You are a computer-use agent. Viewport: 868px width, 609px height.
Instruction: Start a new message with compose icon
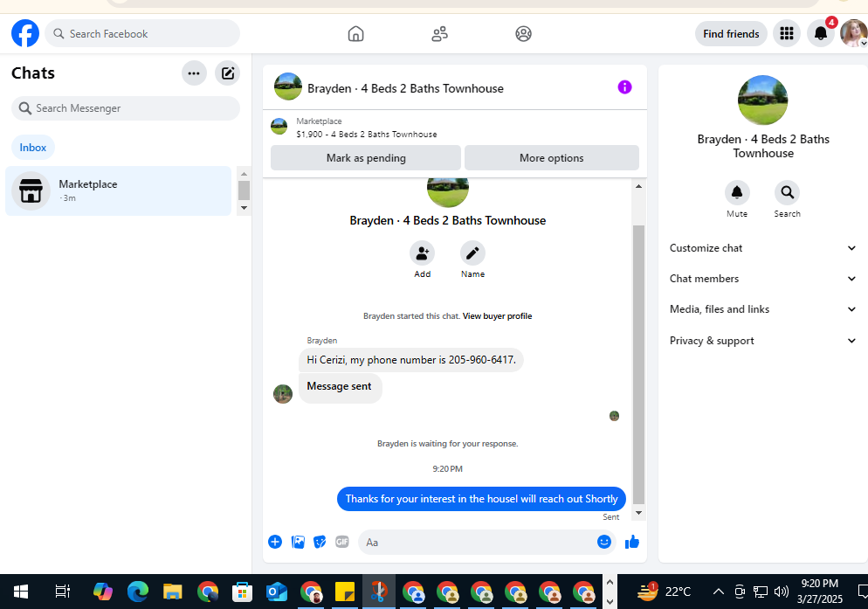coord(228,73)
